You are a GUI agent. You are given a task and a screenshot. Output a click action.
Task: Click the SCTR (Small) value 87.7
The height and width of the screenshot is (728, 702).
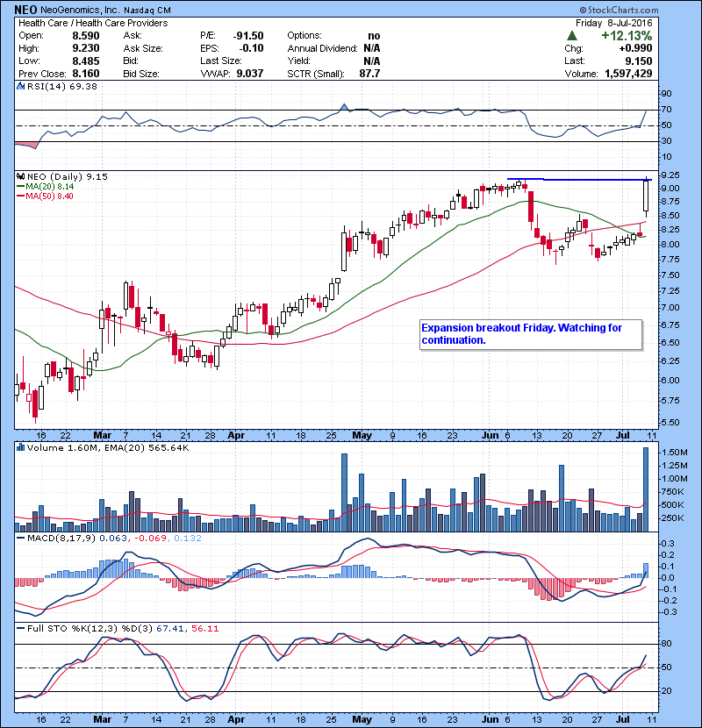369,74
